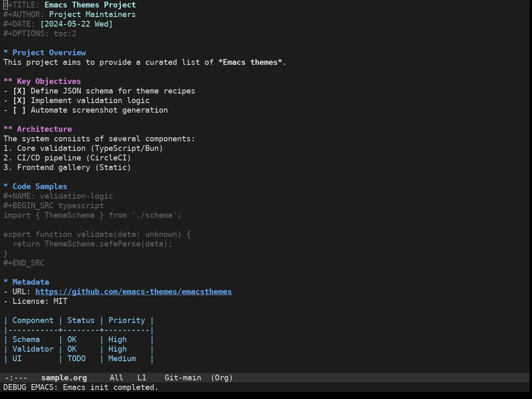
Task: Collapse the Metadata heading
Action: 26,282
